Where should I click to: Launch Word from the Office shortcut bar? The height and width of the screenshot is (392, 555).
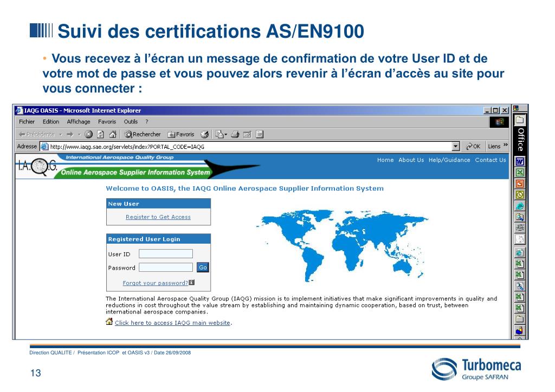click(520, 161)
